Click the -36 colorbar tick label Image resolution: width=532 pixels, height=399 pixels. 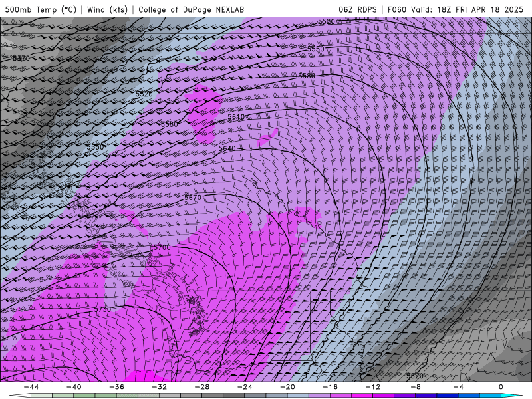tap(117, 387)
